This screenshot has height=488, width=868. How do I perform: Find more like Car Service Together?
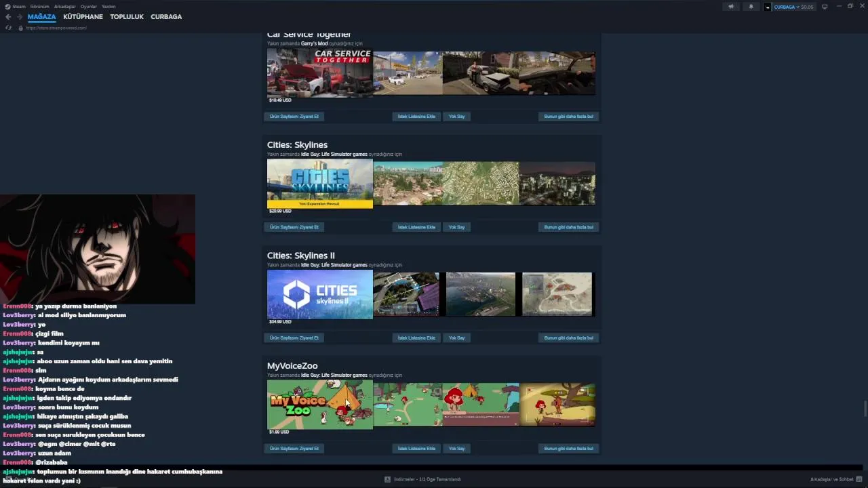(568, 117)
